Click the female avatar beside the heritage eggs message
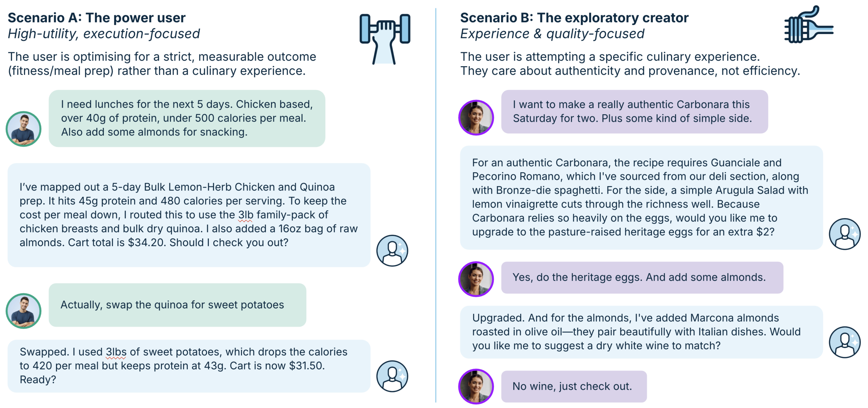 pos(476,279)
